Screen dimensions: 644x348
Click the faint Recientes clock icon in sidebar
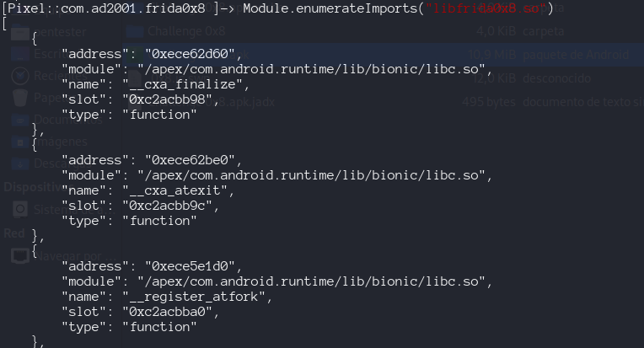coord(19,75)
